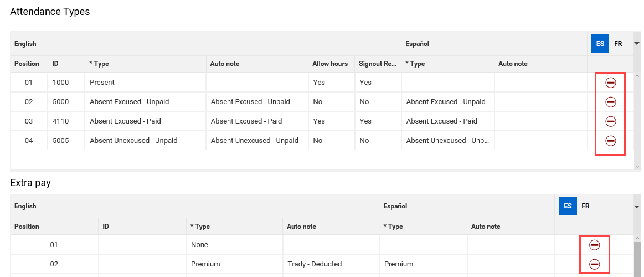Switch Attendance Types language to FR
This screenshot has height=277, width=644.
618,44
